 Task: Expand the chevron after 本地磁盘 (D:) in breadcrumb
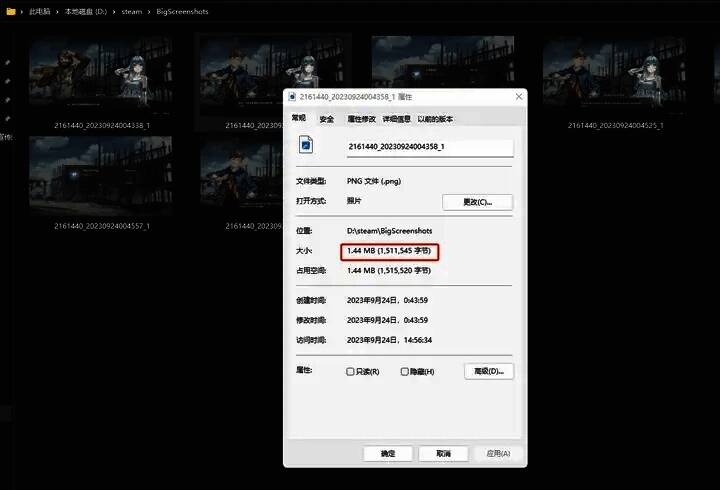pos(115,11)
